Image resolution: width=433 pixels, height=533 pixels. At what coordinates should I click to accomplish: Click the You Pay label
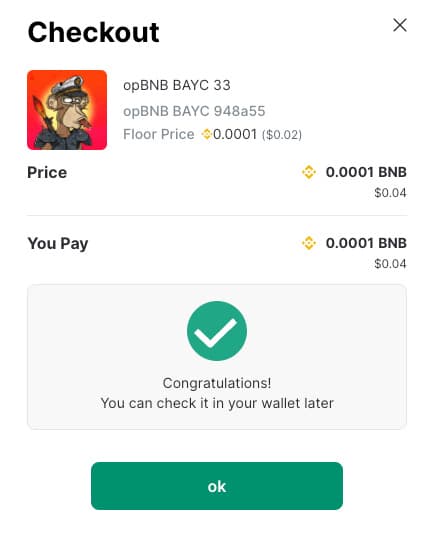point(58,244)
